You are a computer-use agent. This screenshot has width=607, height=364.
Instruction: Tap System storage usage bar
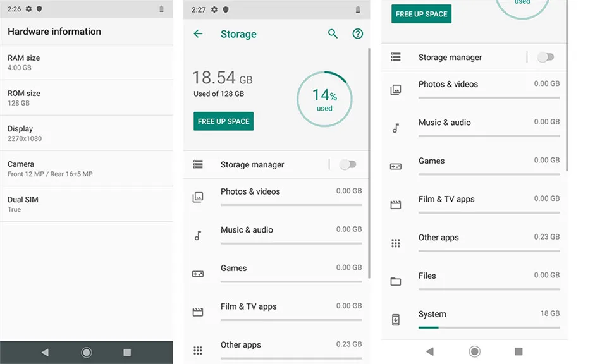(x=489, y=327)
